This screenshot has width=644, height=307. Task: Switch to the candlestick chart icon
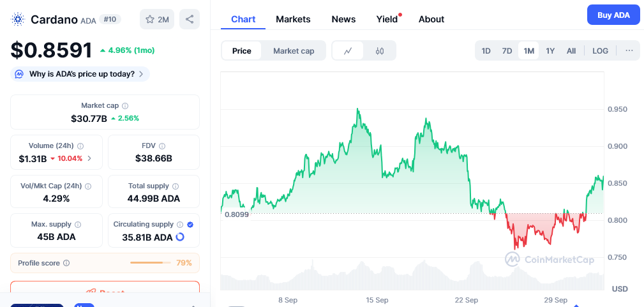coord(380,51)
